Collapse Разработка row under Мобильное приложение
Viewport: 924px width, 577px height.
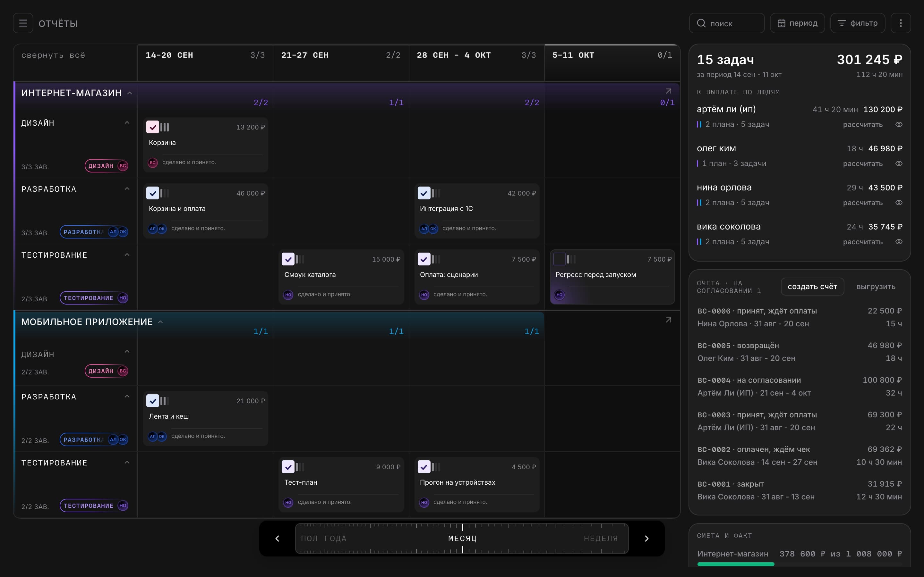click(127, 397)
